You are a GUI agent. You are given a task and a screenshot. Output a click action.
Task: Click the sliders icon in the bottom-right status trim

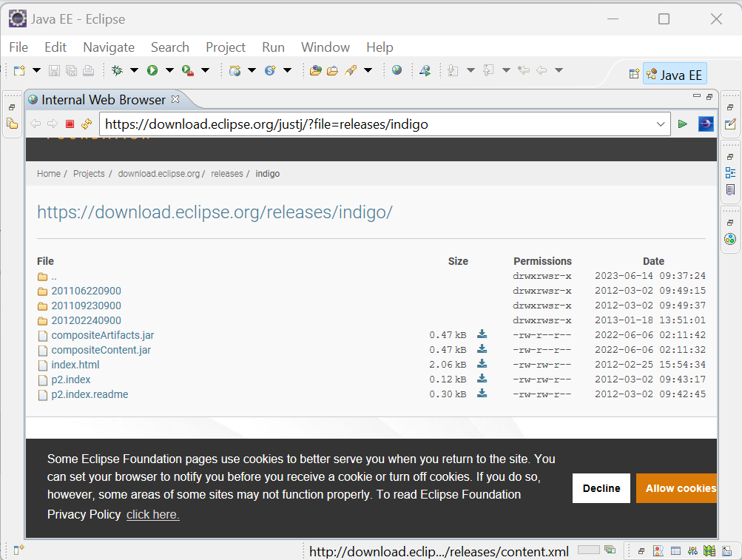[x=692, y=550]
